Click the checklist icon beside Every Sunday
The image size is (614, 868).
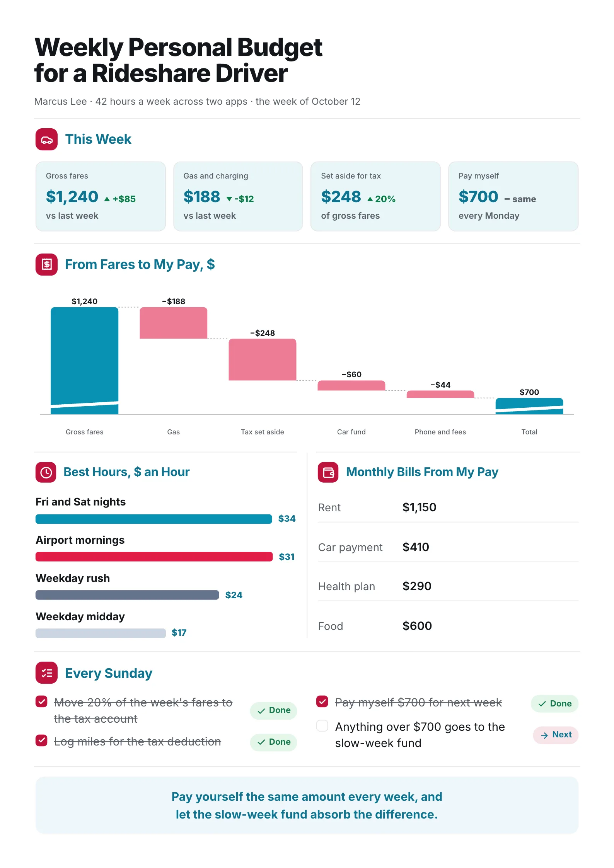[x=46, y=673]
